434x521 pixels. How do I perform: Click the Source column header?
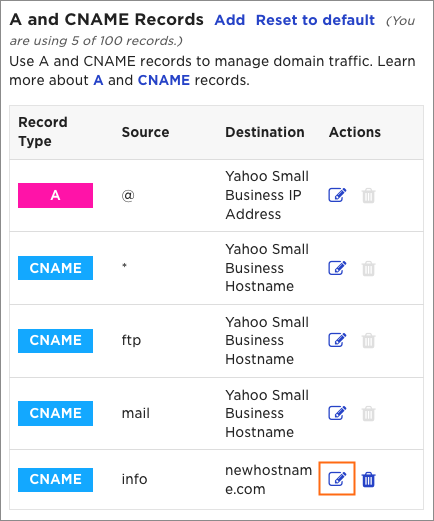pos(145,132)
